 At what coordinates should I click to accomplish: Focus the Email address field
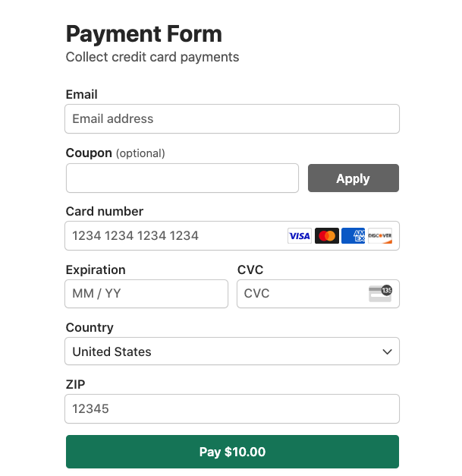232,119
